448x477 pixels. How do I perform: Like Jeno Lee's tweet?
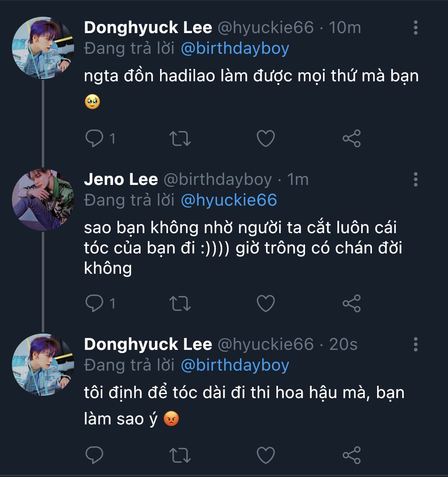point(266,304)
